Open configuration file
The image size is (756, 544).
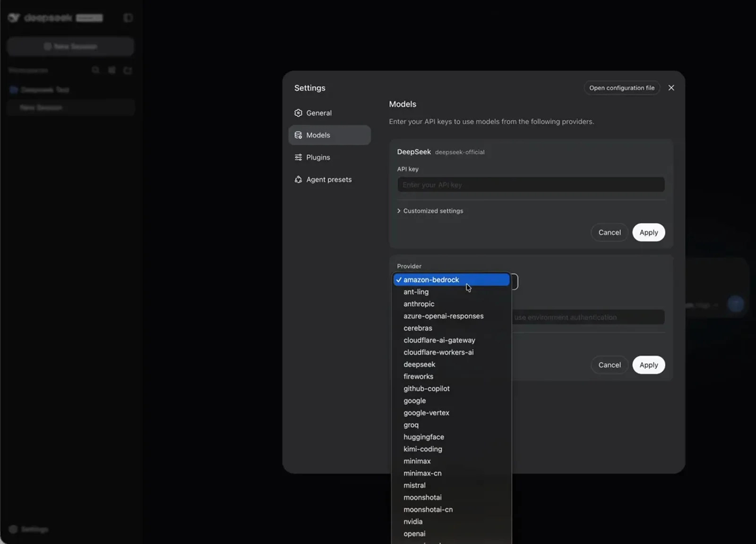(x=622, y=88)
